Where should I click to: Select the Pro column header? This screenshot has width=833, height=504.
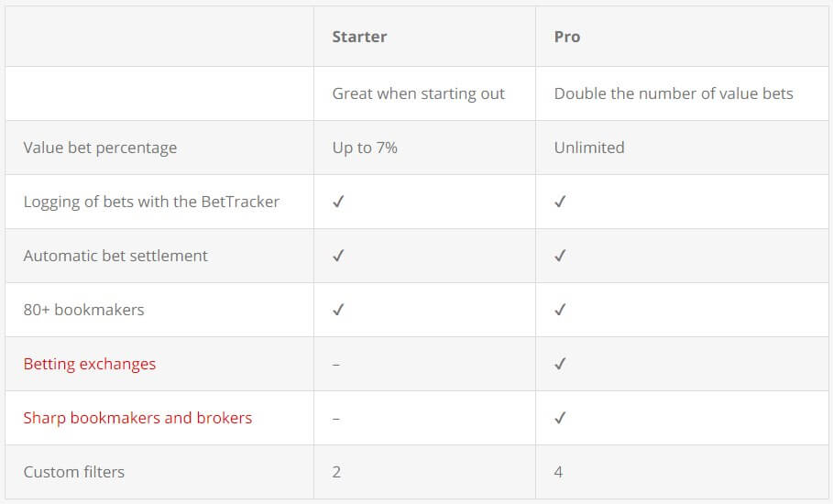point(567,38)
